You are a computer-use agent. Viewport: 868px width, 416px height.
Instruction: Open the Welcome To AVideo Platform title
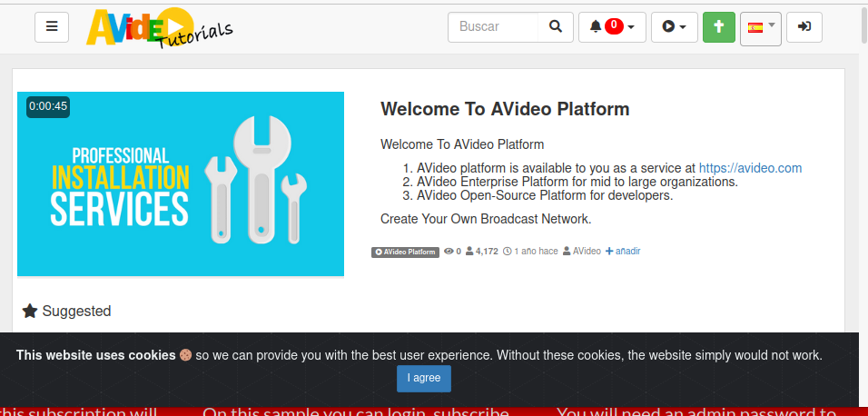click(x=505, y=109)
